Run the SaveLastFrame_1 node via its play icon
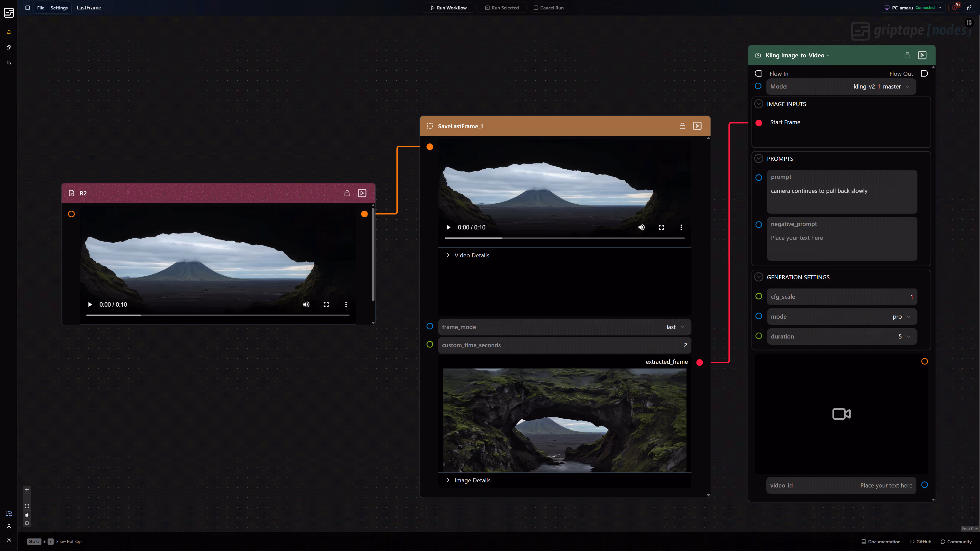980x551 pixels. click(697, 126)
